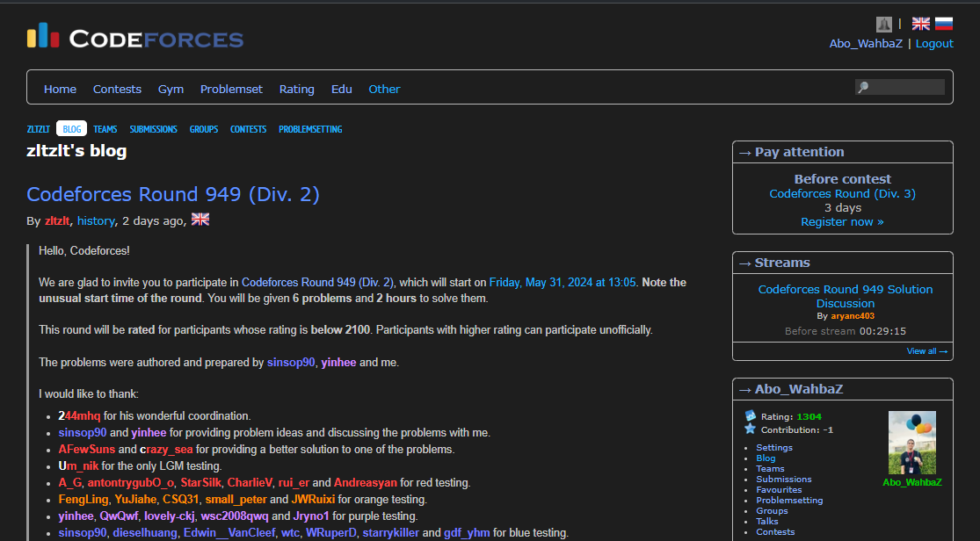Screen dimensions: 980x541
Task: Open AFewSuns profile link
Action: 87,449
